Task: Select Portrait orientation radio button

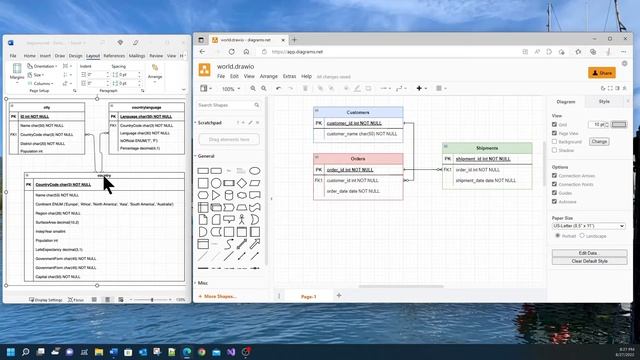Action: pos(558,236)
